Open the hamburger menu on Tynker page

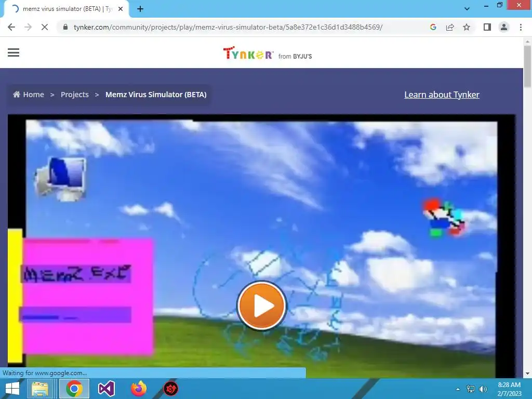click(x=14, y=52)
